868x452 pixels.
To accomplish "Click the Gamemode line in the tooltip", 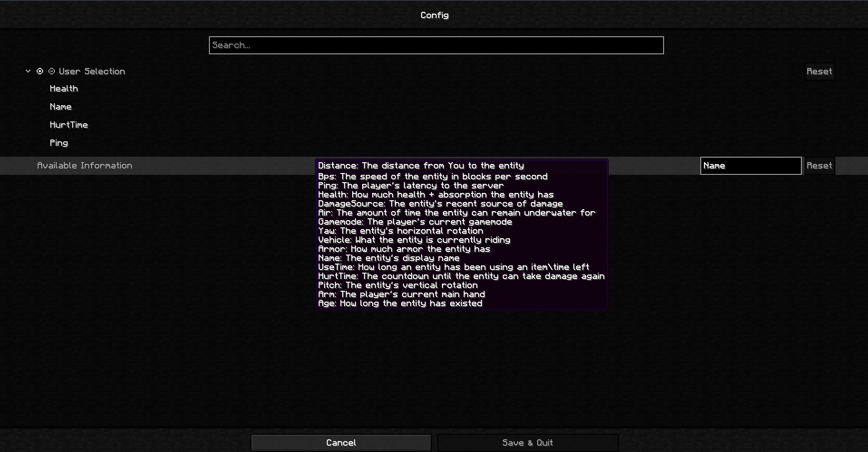I will pos(415,222).
